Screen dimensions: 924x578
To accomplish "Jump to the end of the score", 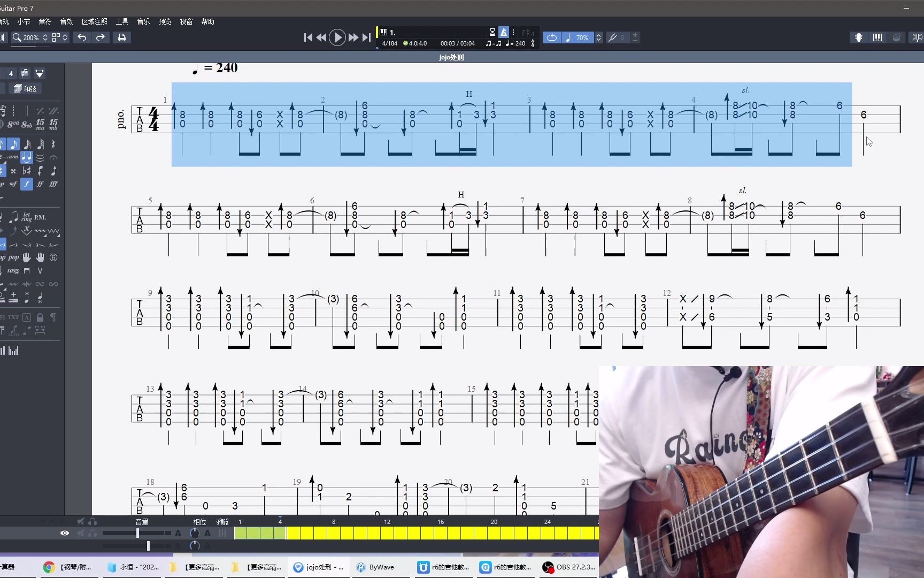I will click(366, 37).
